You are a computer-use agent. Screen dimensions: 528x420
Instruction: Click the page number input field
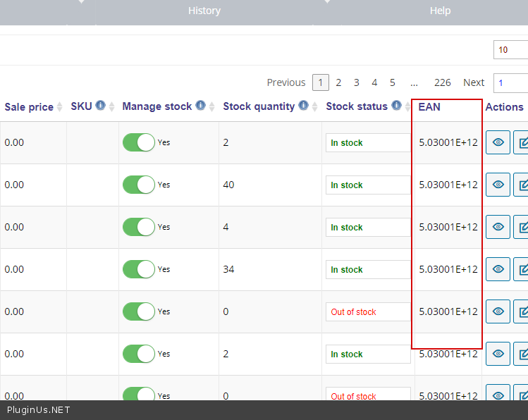[511, 82]
